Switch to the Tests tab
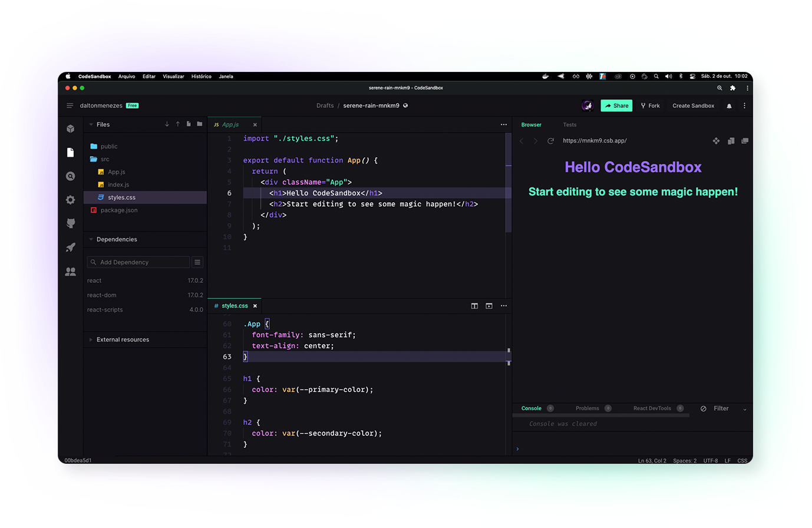Image resolution: width=812 pixels, height=528 pixels. point(570,125)
